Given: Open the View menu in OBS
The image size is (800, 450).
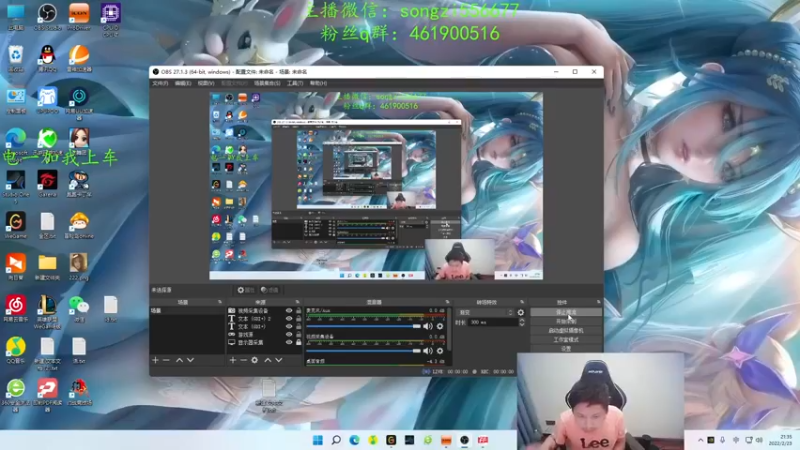Looking at the screenshot, I should [x=206, y=83].
